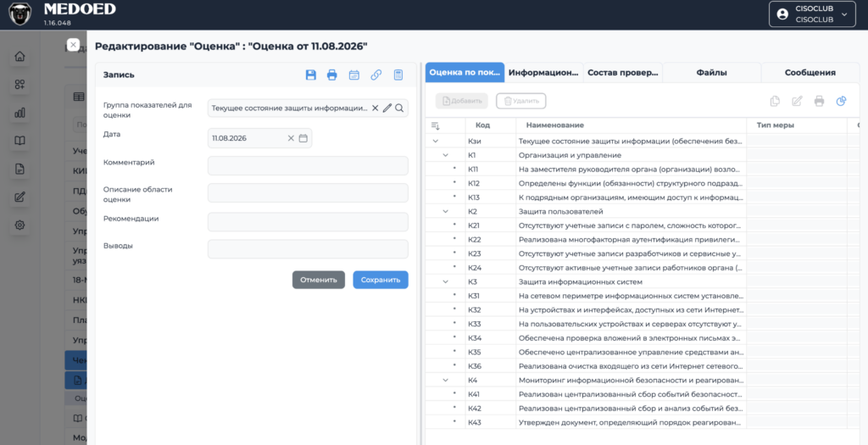The width and height of the screenshot is (868, 445).
Task: Click into the Выводы input field
Action: 308,249
